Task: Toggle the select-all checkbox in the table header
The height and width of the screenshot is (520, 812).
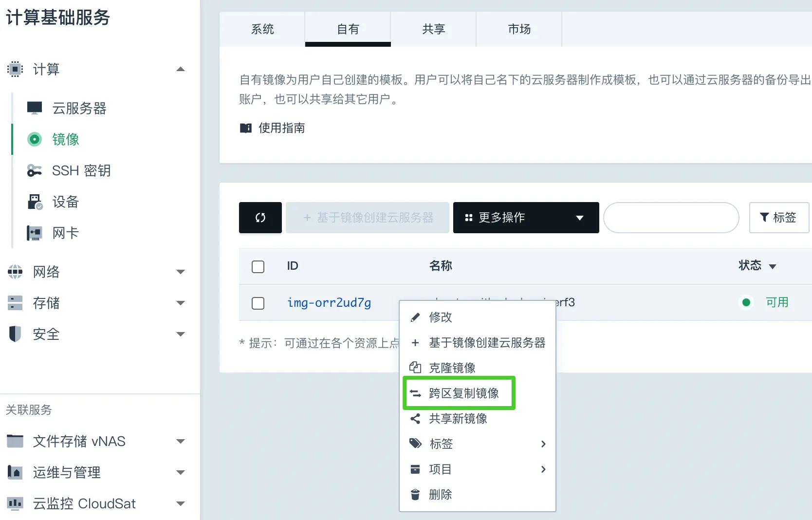Action: point(258,266)
